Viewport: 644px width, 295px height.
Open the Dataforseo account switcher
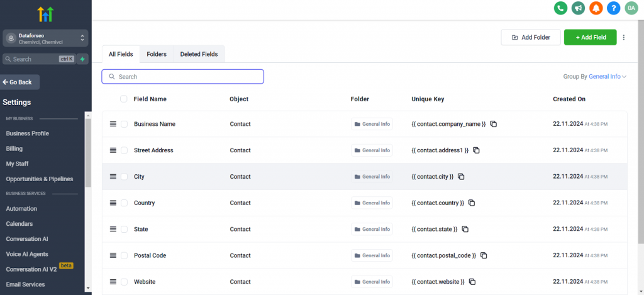tap(45, 38)
